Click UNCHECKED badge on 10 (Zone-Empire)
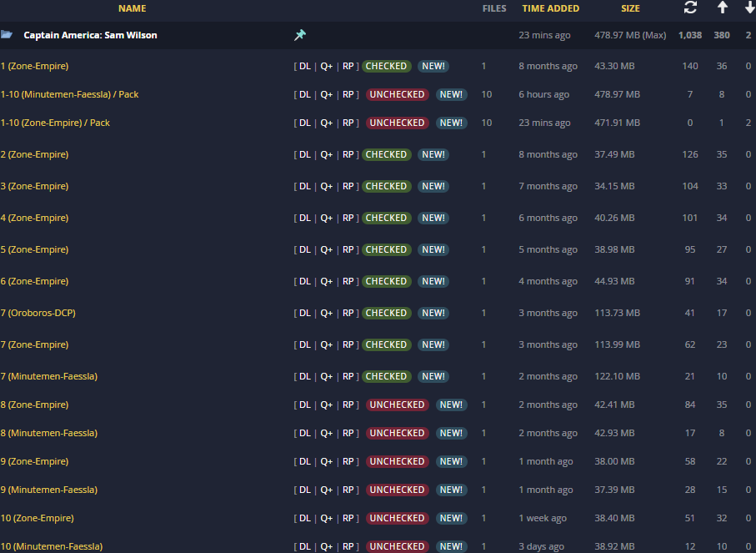Image resolution: width=756 pixels, height=553 pixels. (x=398, y=518)
